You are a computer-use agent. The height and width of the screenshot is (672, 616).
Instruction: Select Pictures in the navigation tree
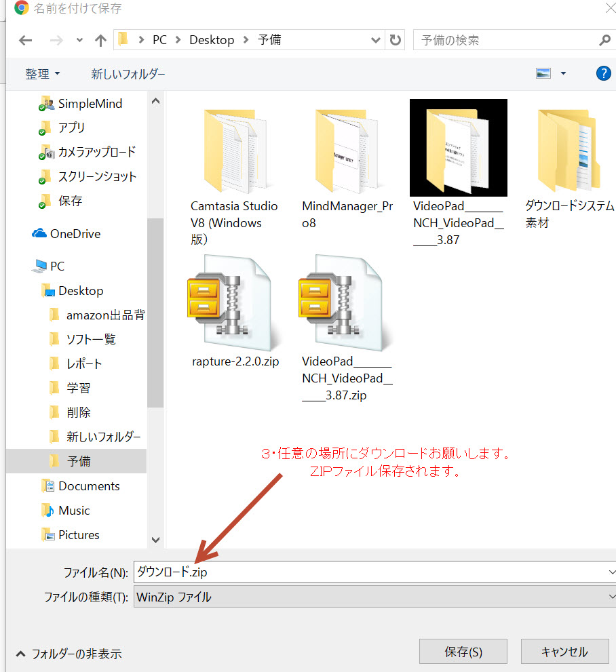coord(79,535)
